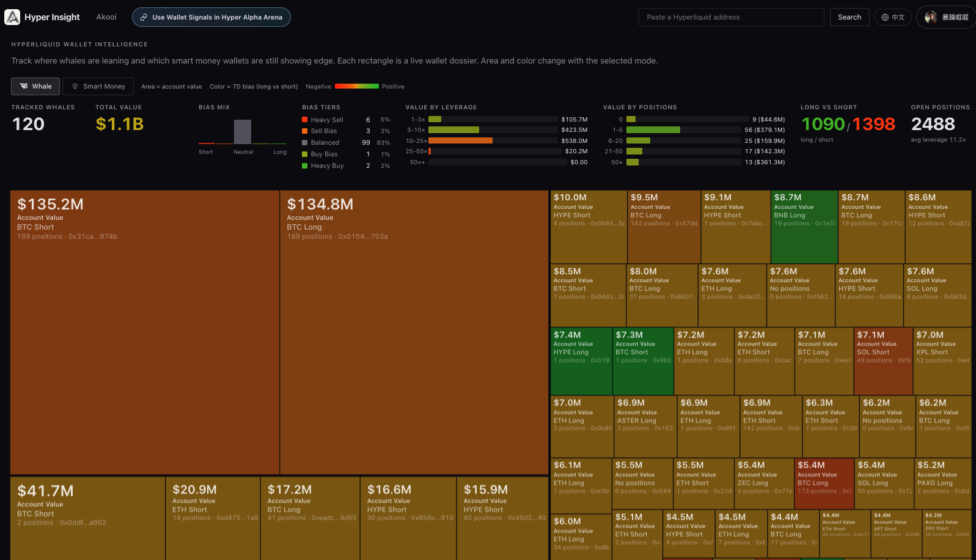Click the Negative-Positive color gradient bar
The height and width of the screenshot is (560, 976).
click(x=356, y=87)
